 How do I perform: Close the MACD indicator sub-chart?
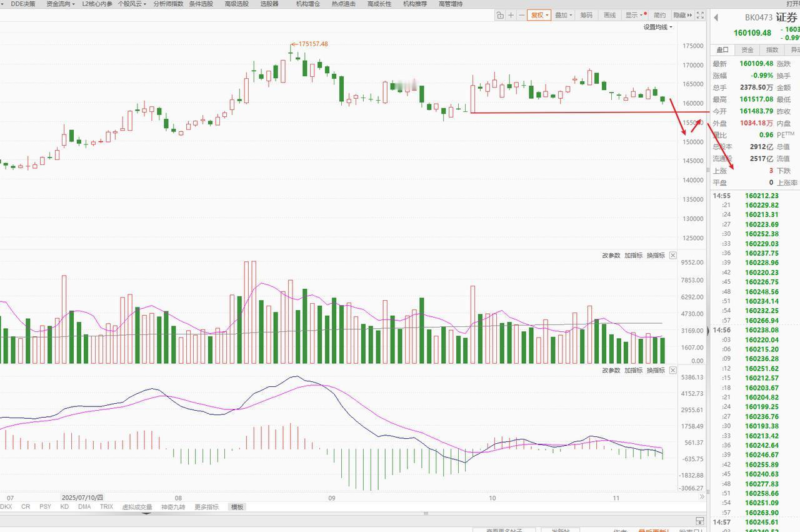[x=672, y=370]
